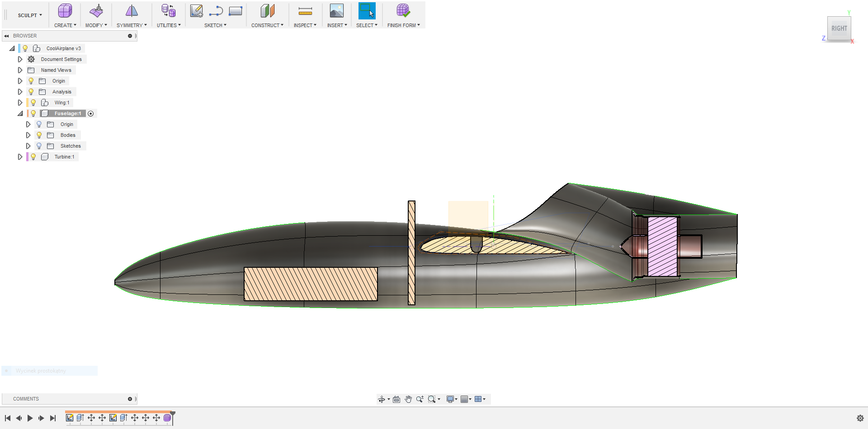Select the Create Sketch icon

coord(196,11)
